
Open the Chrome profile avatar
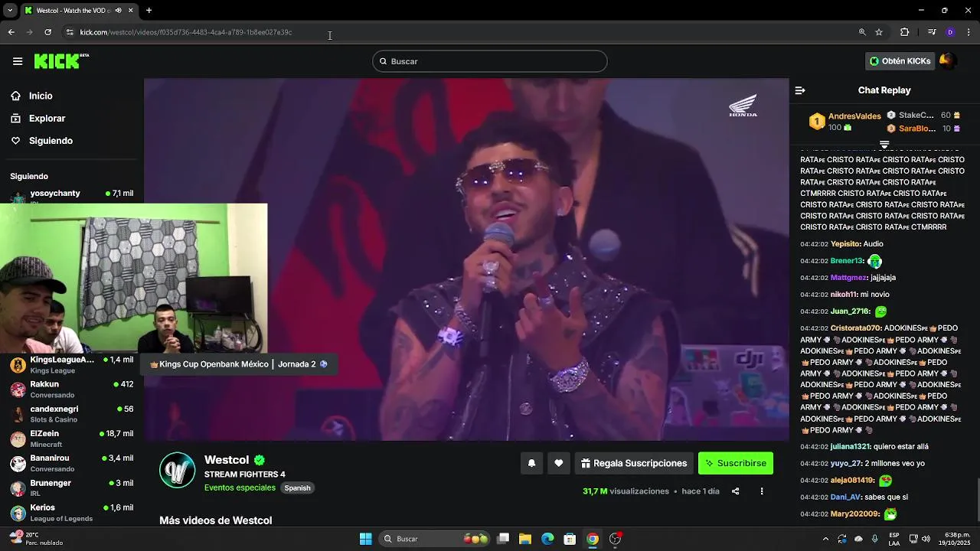[x=950, y=32]
